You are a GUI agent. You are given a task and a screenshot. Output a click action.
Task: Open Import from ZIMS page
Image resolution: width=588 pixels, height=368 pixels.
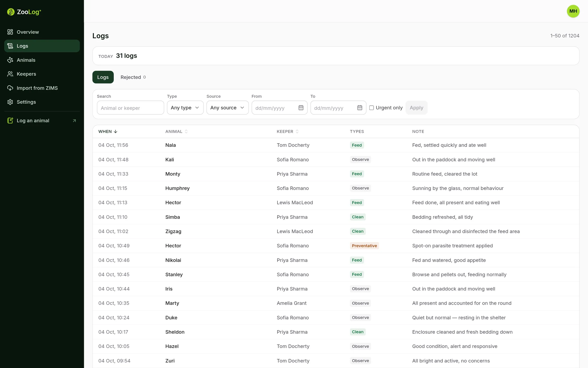click(42, 88)
